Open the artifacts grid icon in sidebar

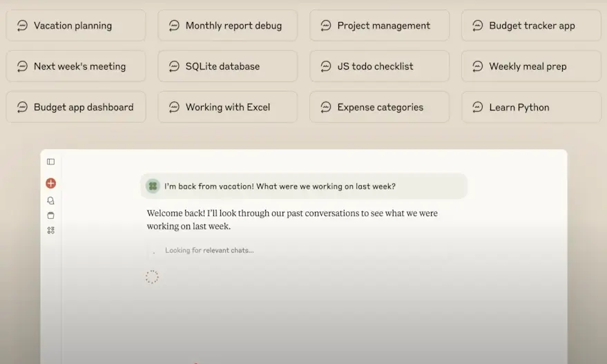point(50,231)
